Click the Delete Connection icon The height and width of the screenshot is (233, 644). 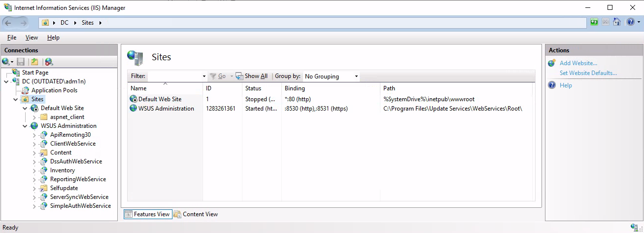(x=49, y=62)
